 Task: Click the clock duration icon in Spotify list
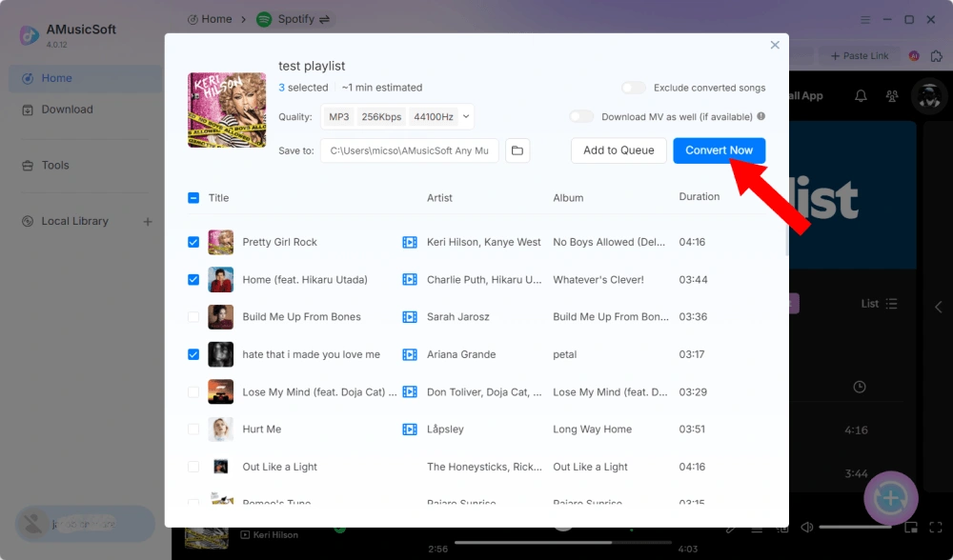(x=860, y=387)
